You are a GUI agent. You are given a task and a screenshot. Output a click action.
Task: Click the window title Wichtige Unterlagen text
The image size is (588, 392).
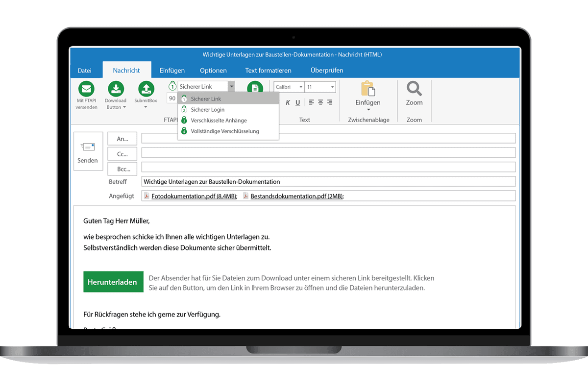(x=292, y=54)
